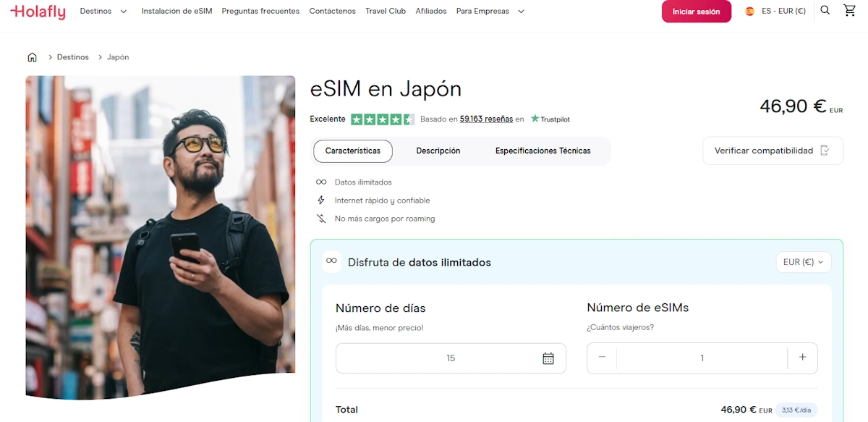Open Instalación de eSIM page
Image resolution: width=868 pixels, height=422 pixels.
pyautogui.click(x=177, y=12)
